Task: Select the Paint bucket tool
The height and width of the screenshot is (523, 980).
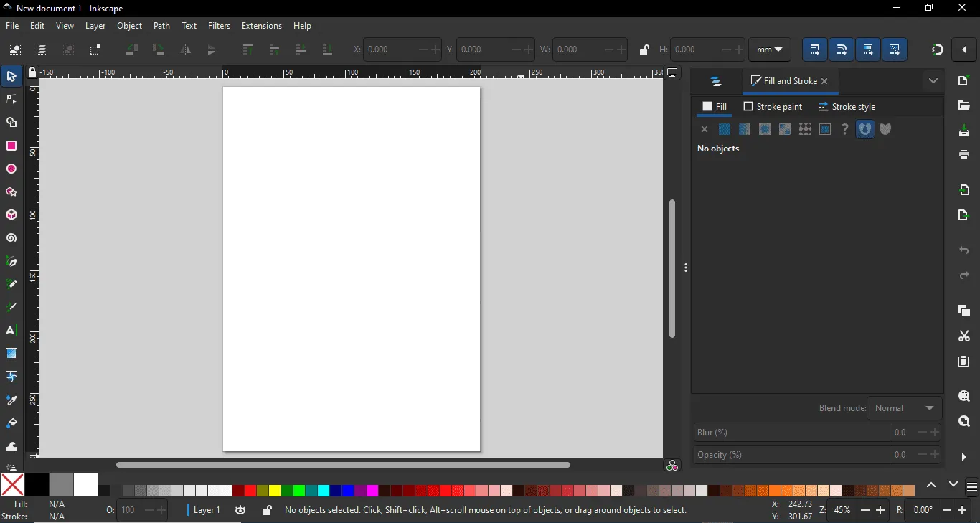Action: (11, 423)
